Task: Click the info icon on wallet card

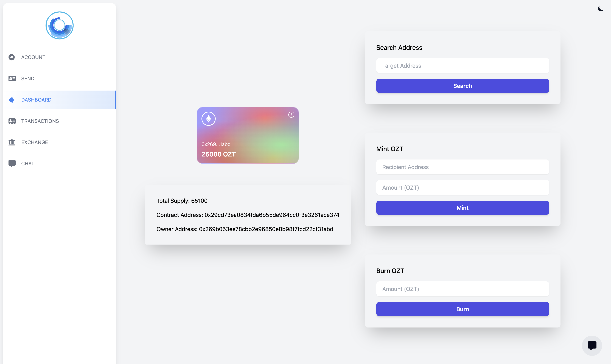Action: [291, 114]
